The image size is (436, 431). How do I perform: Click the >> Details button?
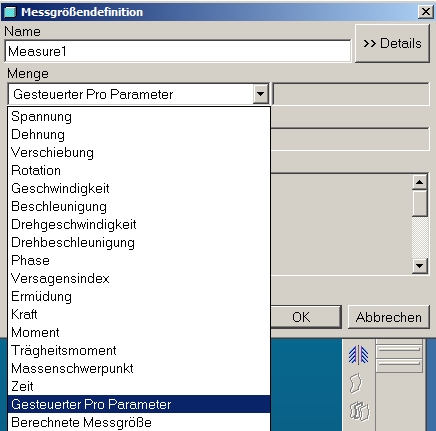pos(392,43)
